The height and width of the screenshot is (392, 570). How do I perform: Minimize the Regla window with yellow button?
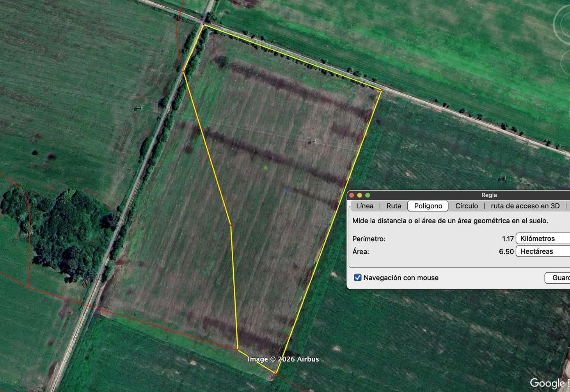coord(359,195)
